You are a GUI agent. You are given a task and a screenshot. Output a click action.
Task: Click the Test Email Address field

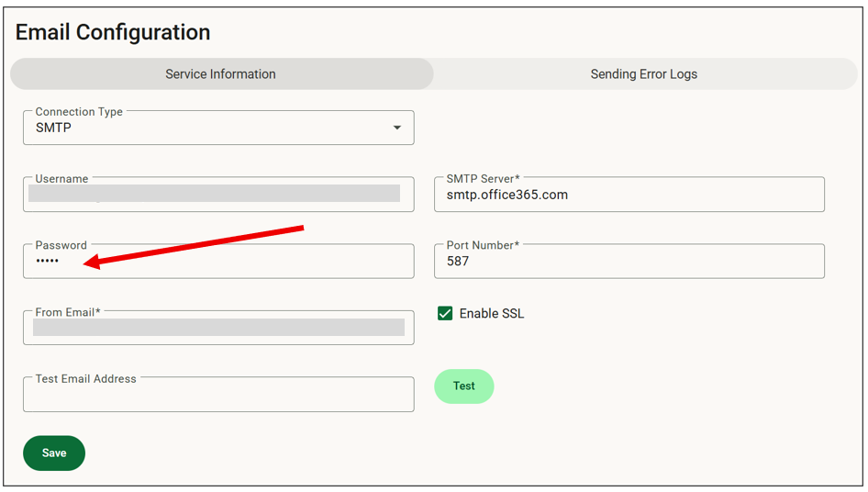coord(218,395)
